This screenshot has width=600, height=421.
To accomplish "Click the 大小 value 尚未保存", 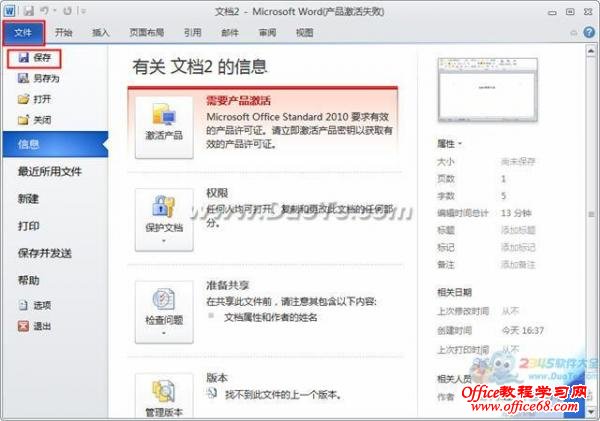I will (518, 162).
